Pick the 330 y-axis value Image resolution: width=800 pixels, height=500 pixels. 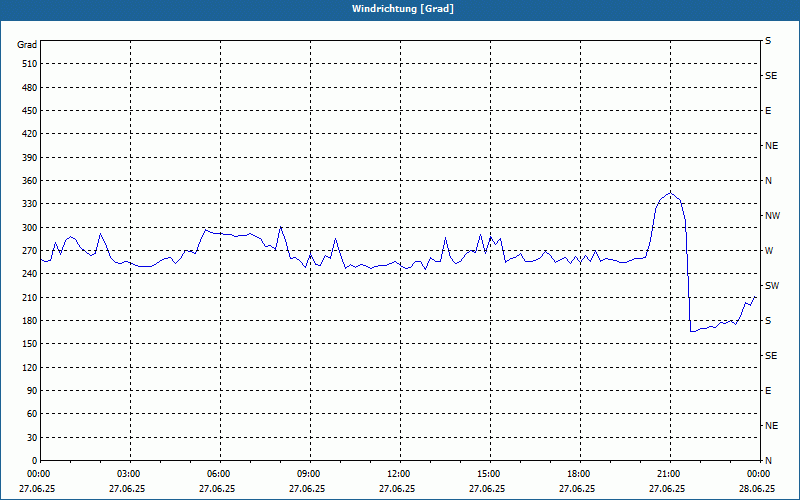tap(30, 204)
